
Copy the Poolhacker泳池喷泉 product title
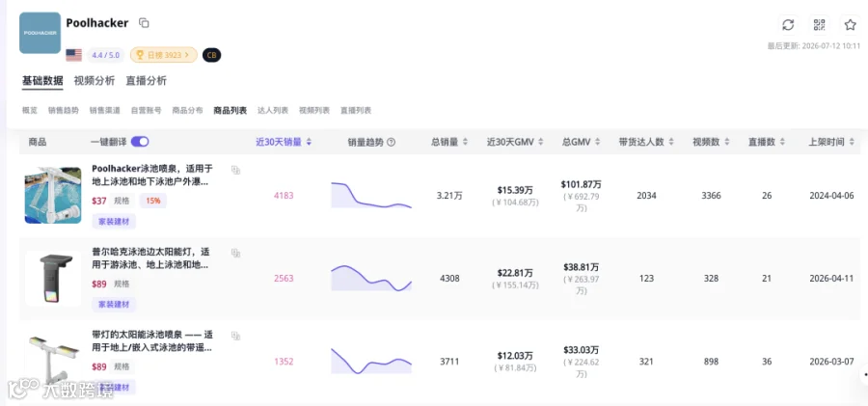click(x=236, y=170)
